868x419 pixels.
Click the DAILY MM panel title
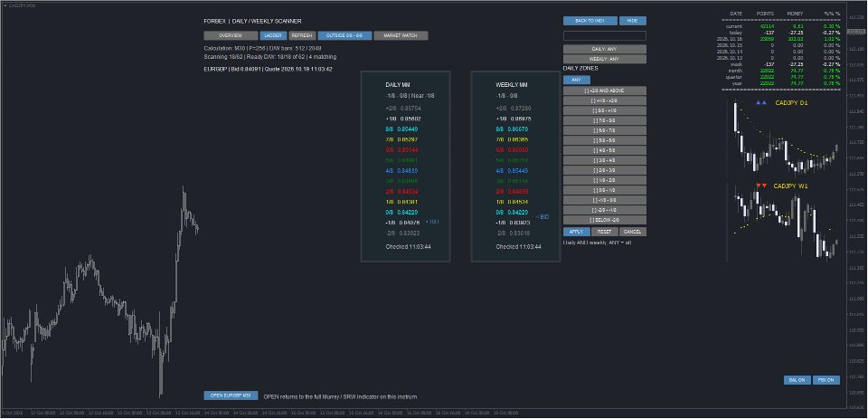pos(398,85)
